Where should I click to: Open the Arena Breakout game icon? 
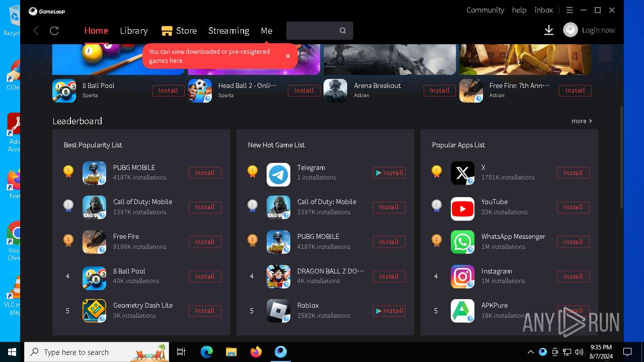335,90
